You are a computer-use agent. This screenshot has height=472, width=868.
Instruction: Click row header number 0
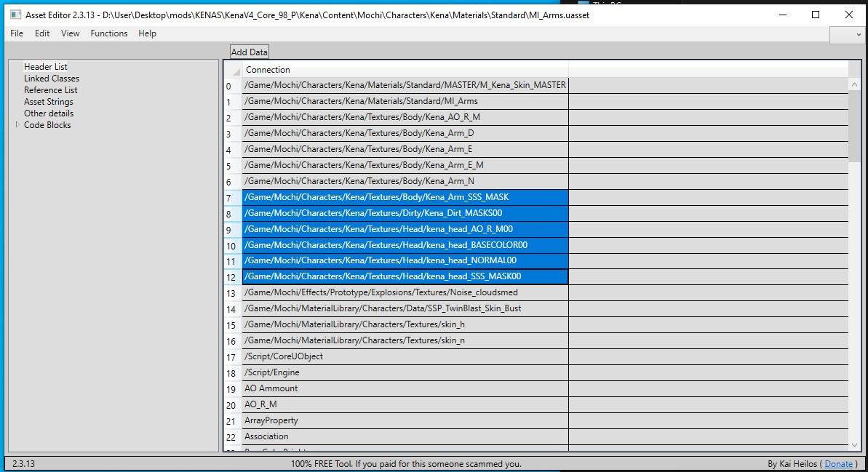pos(233,86)
